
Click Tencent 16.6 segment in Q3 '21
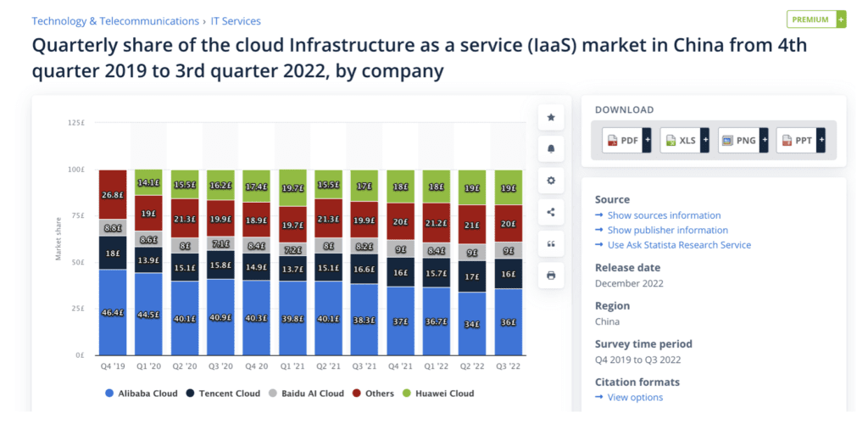(364, 269)
